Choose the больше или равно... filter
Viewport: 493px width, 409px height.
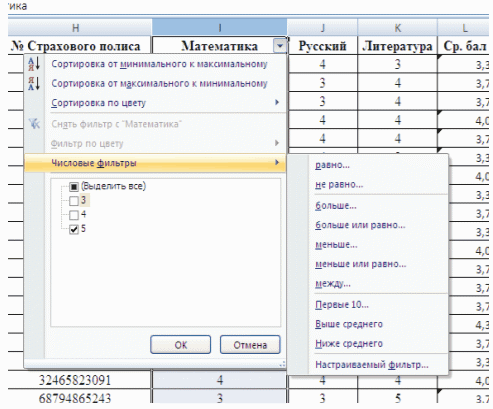[360, 225]
